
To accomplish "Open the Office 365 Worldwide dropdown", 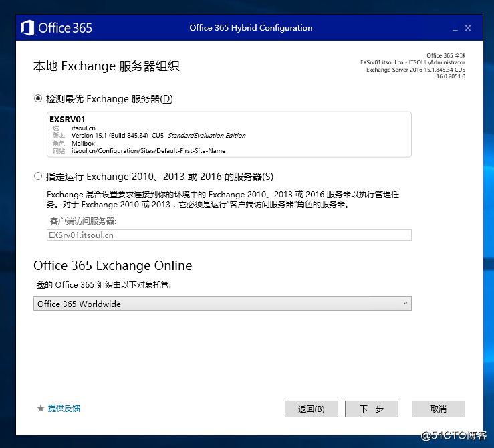I will pyautogui.click(x=223, y=304).
